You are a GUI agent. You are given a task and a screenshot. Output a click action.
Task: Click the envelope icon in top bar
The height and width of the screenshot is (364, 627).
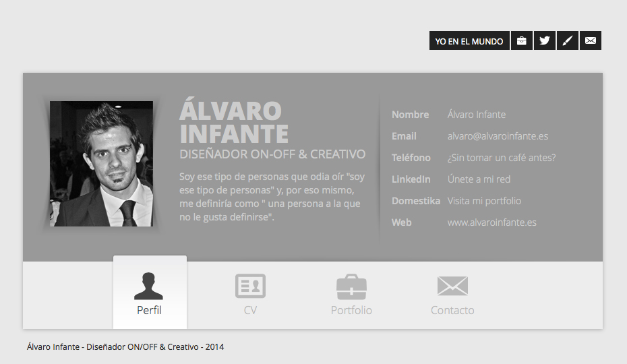point(591,41)
